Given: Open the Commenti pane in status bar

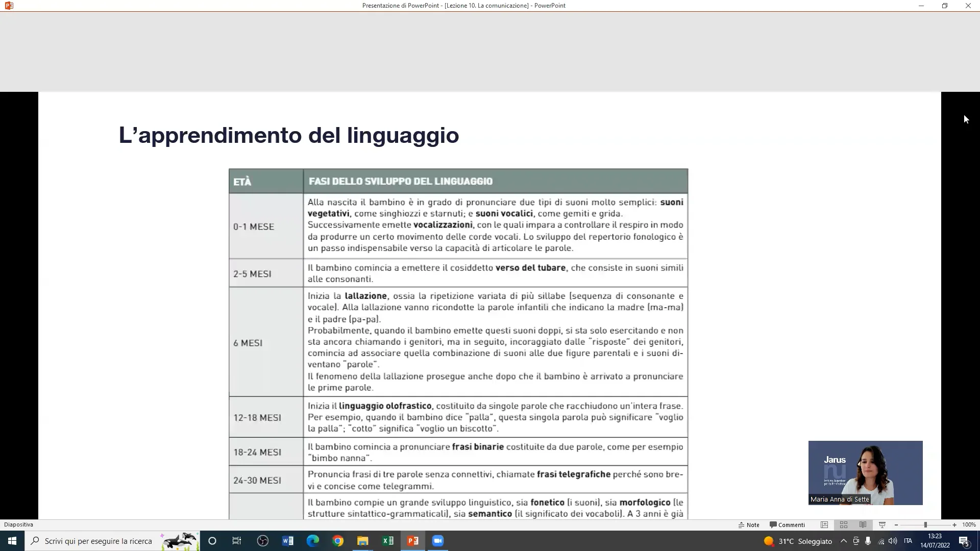Looking at the screenshot, I should (787, 524).
